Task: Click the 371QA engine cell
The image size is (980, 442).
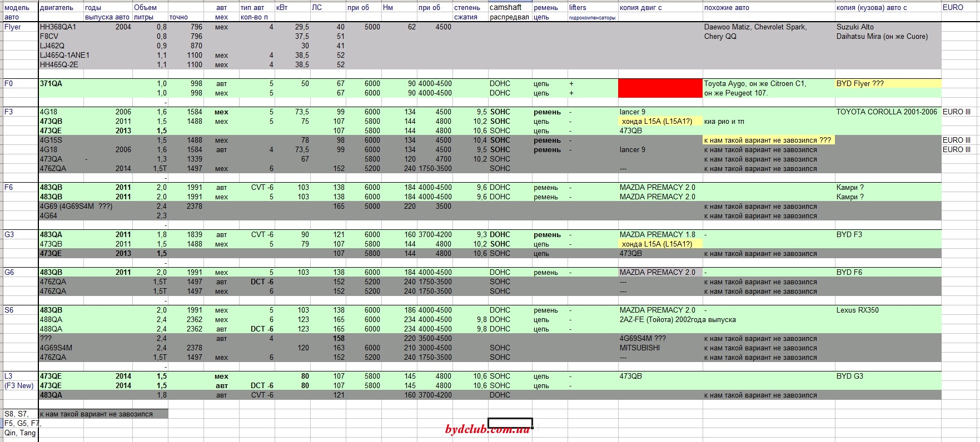Action: [51, 84]
